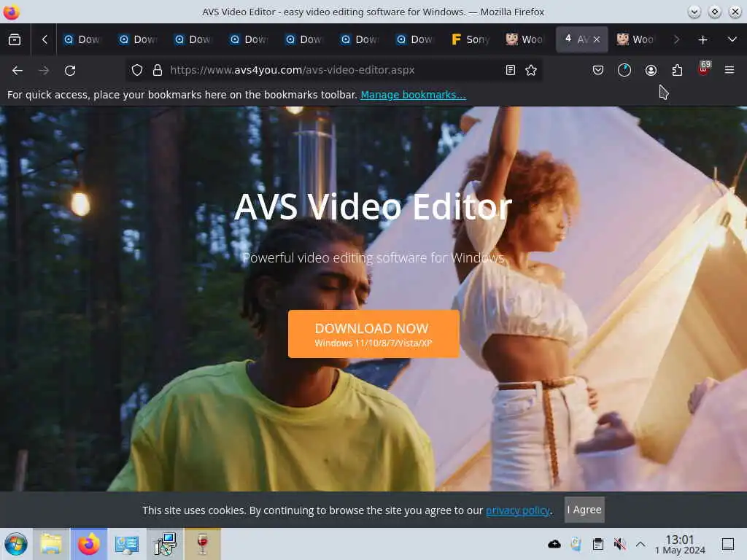Toggle reader view icon in address bar
Image resolution: width=747 pixels, height=560 pixels.
coord(510,71)
